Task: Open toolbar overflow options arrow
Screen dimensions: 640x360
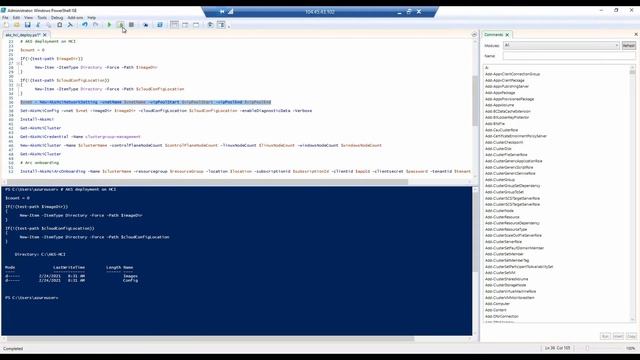Action: [x=229, y=26]
